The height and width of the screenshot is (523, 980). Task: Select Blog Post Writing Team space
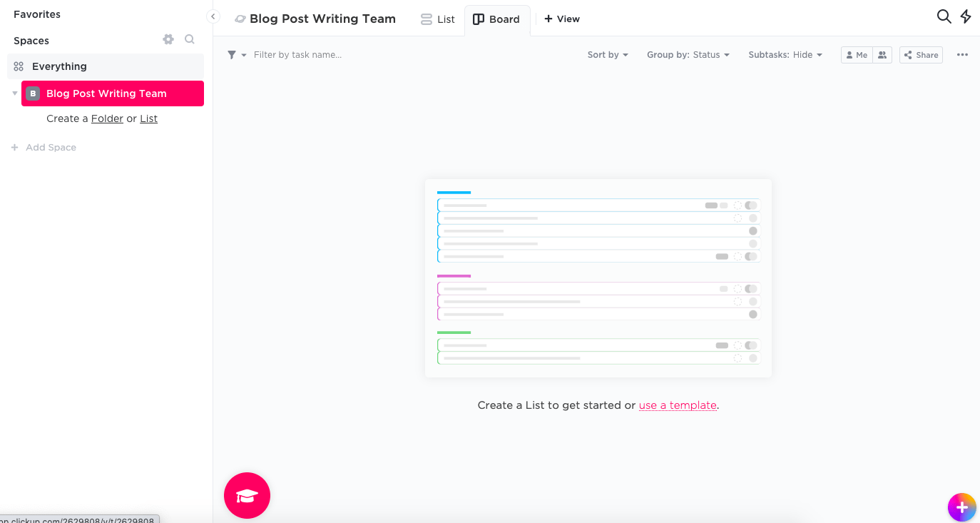click(x=113, y=93)
